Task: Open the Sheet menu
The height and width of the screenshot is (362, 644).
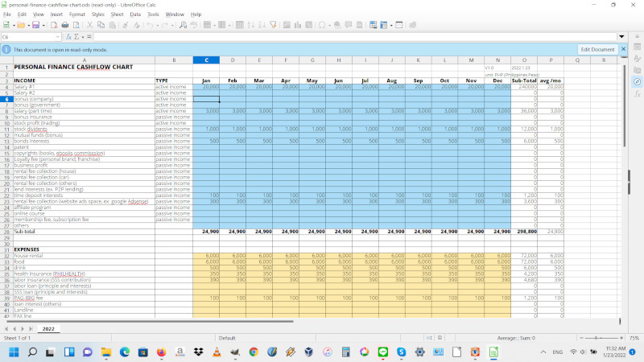Action: pyautogui.click(x=117, y=14)
